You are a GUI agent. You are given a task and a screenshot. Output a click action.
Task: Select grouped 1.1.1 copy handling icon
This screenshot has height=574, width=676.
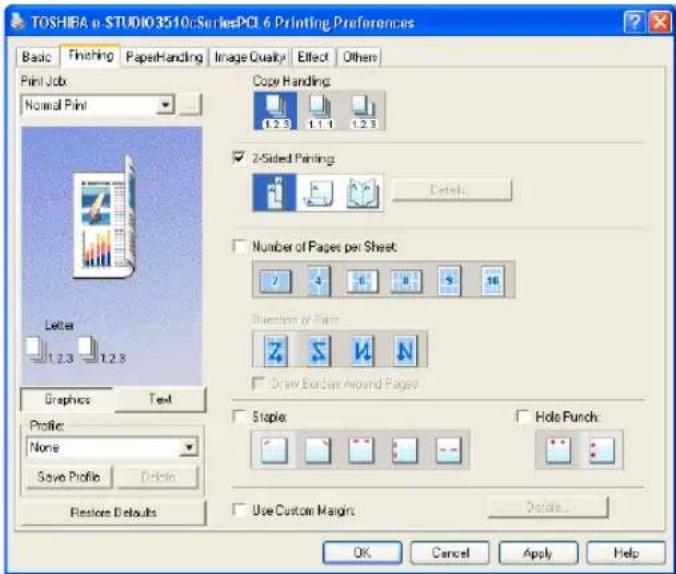319,111
